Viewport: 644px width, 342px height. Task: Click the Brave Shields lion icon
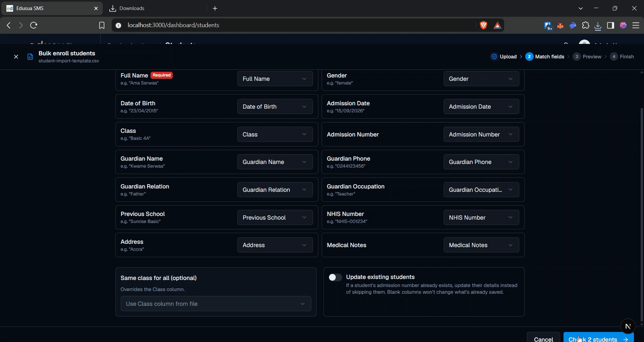pyautogui.click(x=483, y=25)
